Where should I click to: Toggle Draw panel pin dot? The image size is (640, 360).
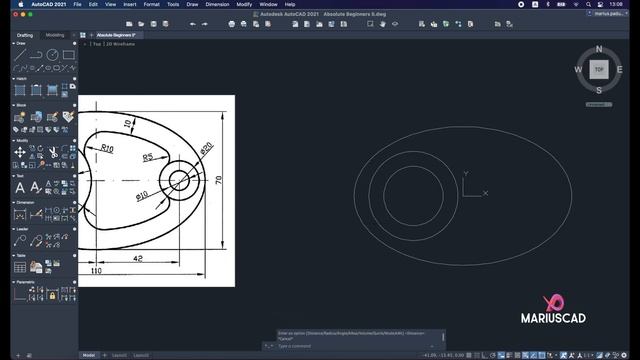pos(74,43)
